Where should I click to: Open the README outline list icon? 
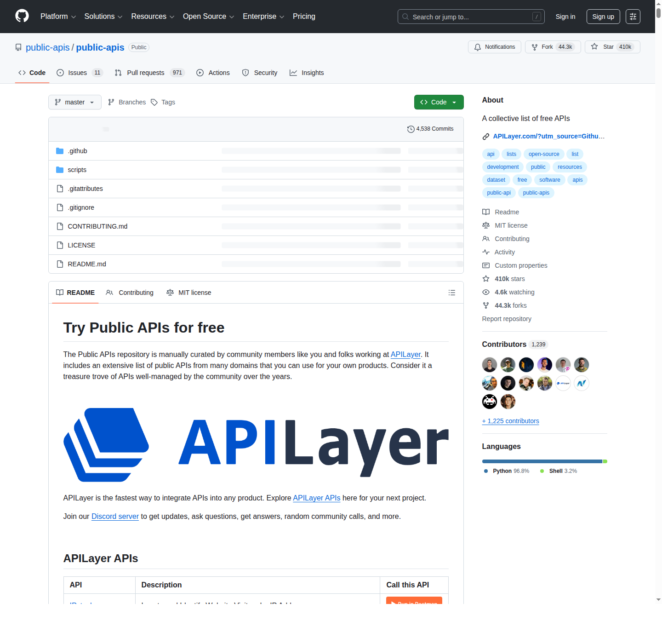pos(452,293)
